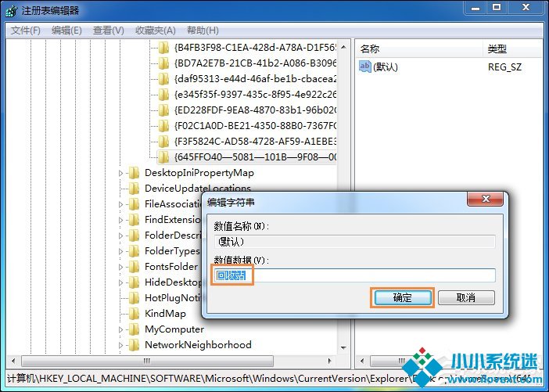Click the REG_SZ type cell
The height and width of the screenshot is (392, 549).
(505, 67)
